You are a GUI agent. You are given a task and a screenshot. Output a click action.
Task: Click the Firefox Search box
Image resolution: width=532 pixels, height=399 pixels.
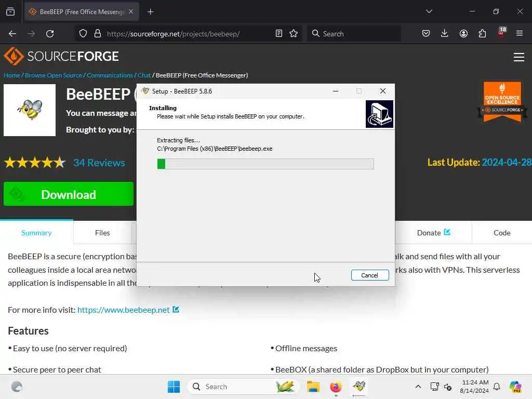[354, 34]
